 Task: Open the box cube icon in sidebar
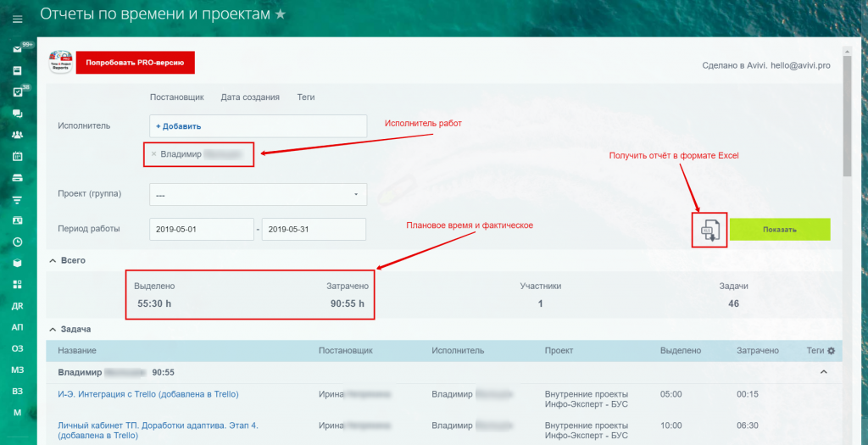[17, 264]
